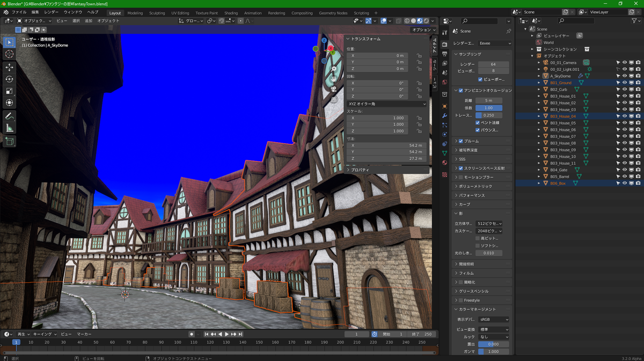Viewport: 644px width, 361px height.
Task: Enable the snapping magnet in the viewport header
Action: (222, 20)
